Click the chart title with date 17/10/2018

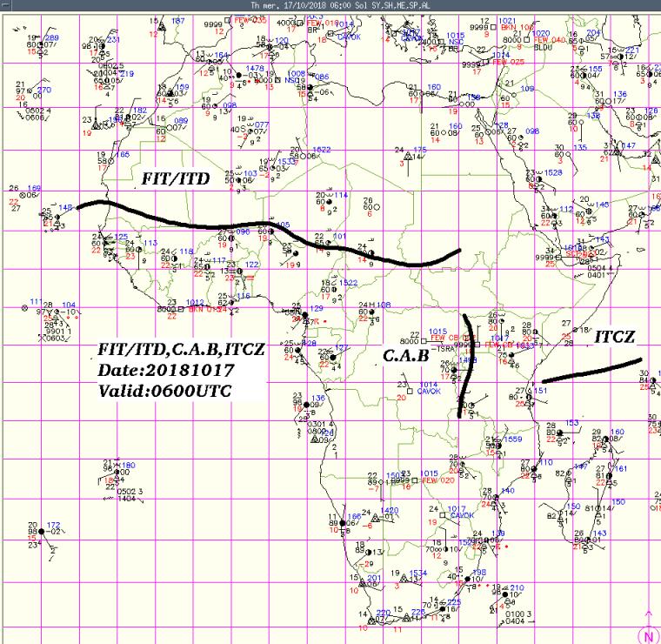click(x=330, y=5)
